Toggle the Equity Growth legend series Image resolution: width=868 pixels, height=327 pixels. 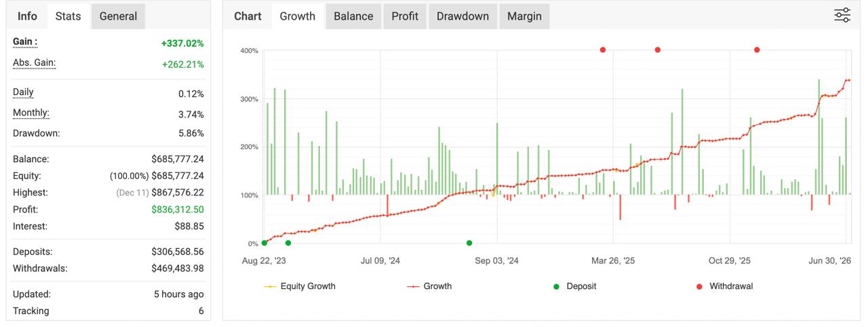click(x=300, y=286)
